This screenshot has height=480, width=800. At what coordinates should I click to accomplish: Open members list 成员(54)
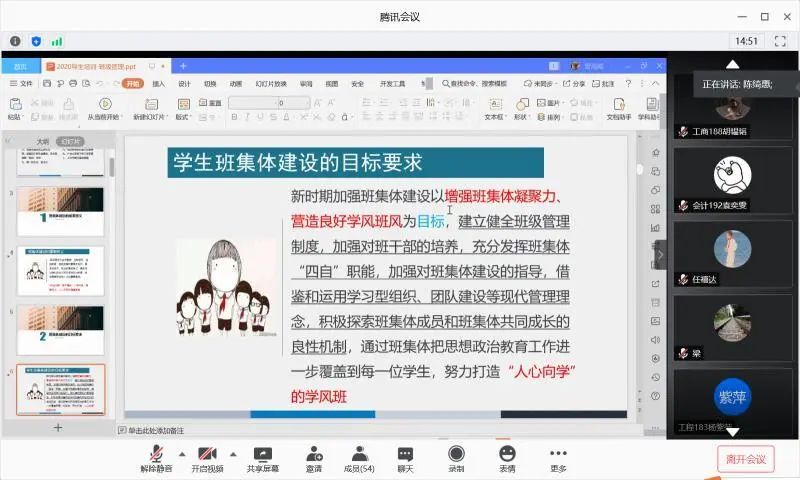click(358, 457)
